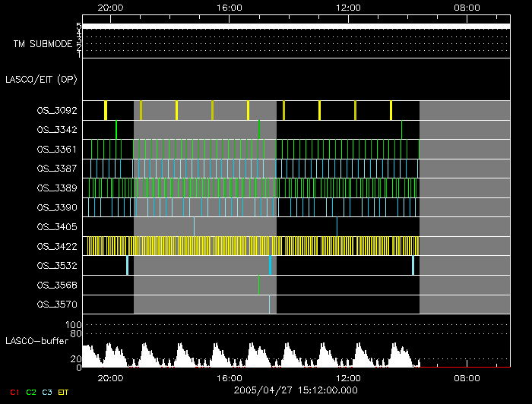Click the TM SUBMODE row label

click(43, 44)
